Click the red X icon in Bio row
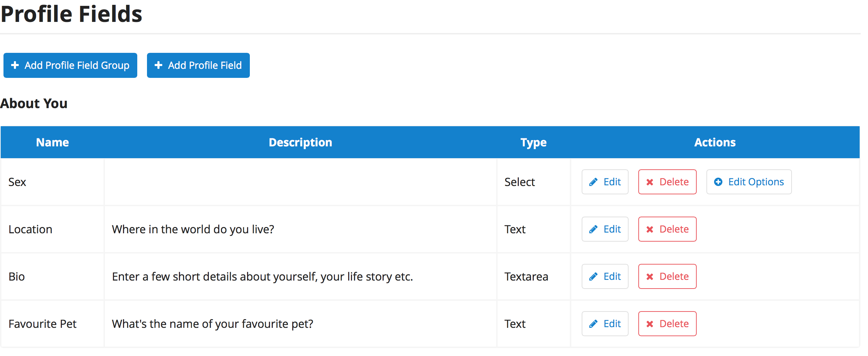This screenshot has height=356, width=868. [x=650, y=277]
